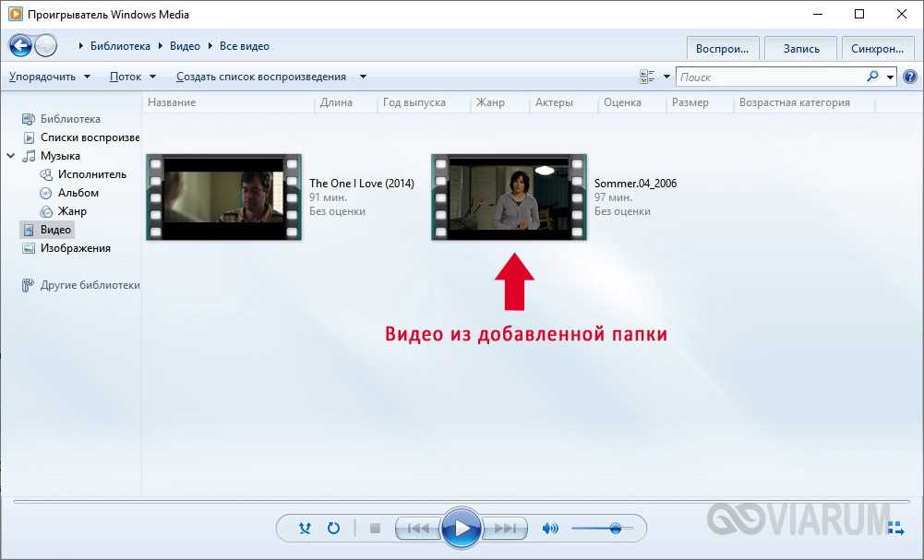Image resolution: width=924 pixels, height=560 pixels.
Task: Click the Sommer.04_2006 title text
Action: pos(635,184)
